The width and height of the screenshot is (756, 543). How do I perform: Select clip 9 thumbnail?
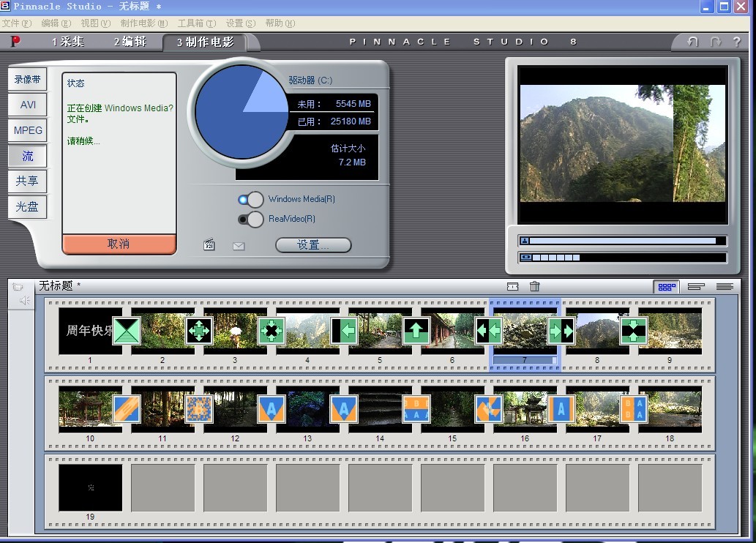pyautogui.click(x=670, y=331)
